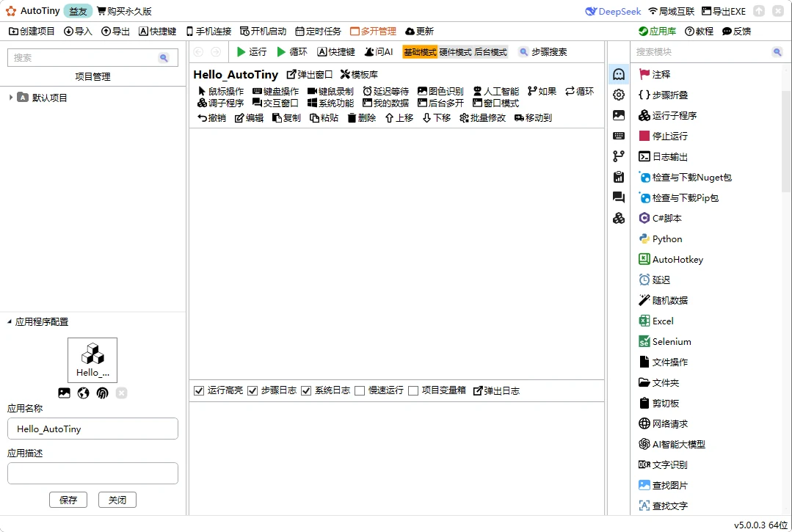Switch to 后台模式
This screenshot has width=792, height=532.
tap(490, 52)
